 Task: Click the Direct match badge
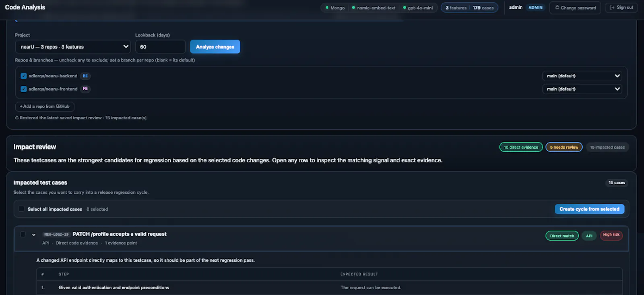point(562,236)
